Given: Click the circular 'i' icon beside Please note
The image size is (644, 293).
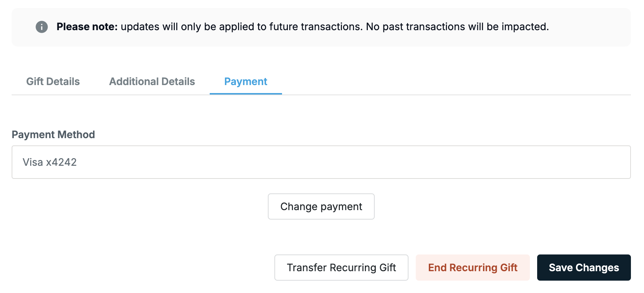Looking at the screenshot, I should point(42,27).
